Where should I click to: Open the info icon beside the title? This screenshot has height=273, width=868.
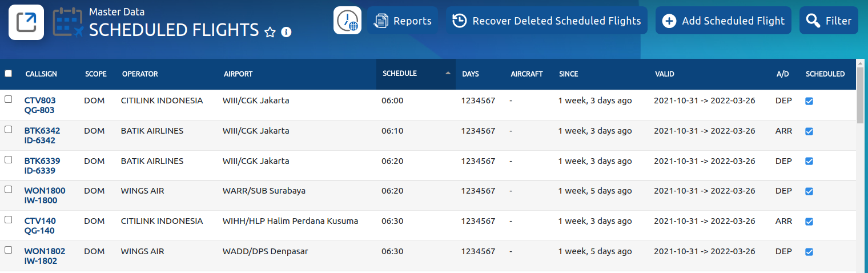point(287,32)
